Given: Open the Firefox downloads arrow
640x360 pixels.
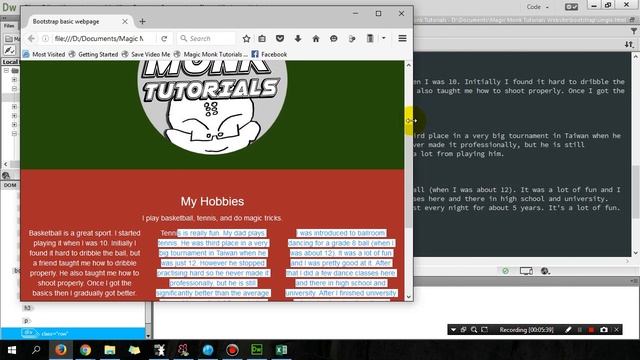Looking at the screenshot, I should (298, 38).
